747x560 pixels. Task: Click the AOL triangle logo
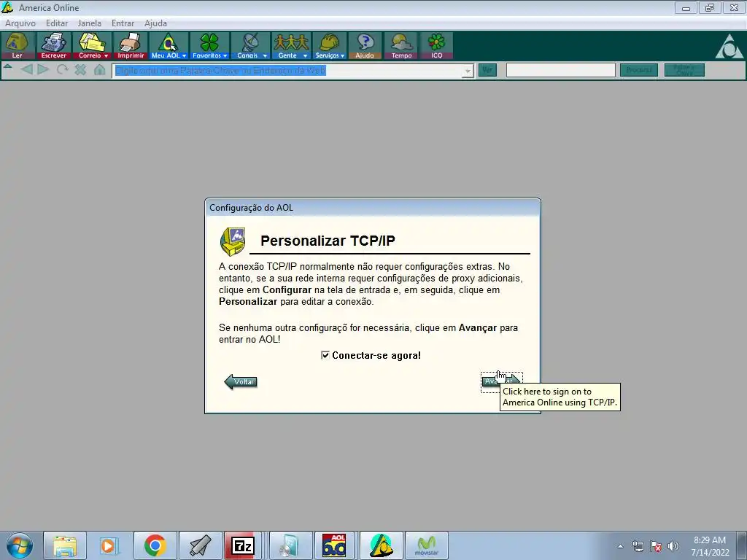(729, 47)
